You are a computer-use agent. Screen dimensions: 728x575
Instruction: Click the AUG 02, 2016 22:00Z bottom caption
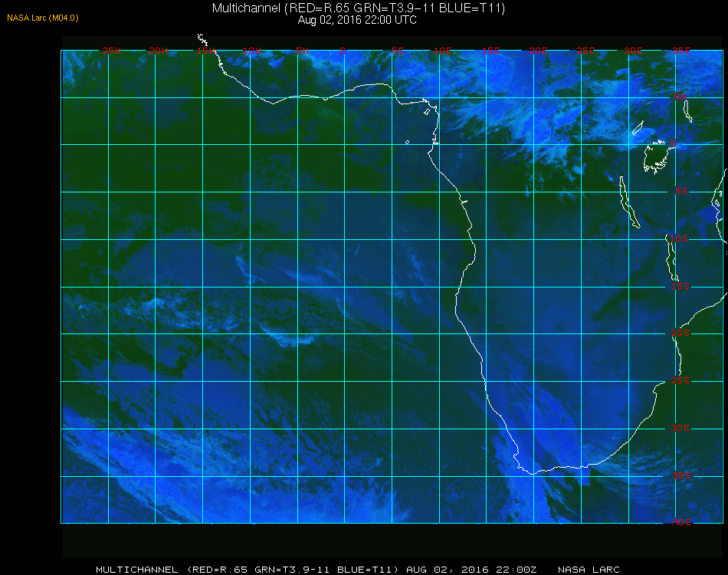tap(471, 570)
